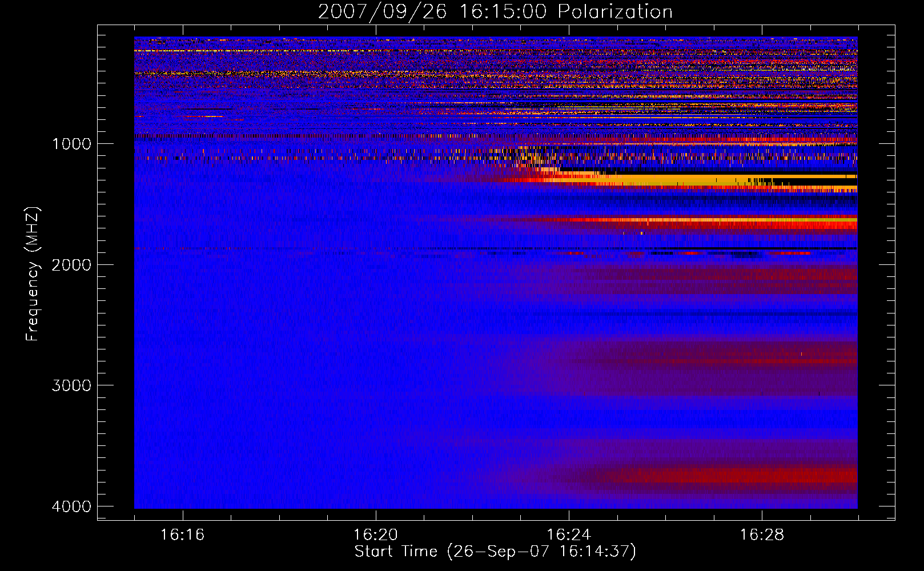Image resolution: width=924 pixels, height=571 pixels.
Task: Click the 16:28 time tick label
Action: (762, 535)
